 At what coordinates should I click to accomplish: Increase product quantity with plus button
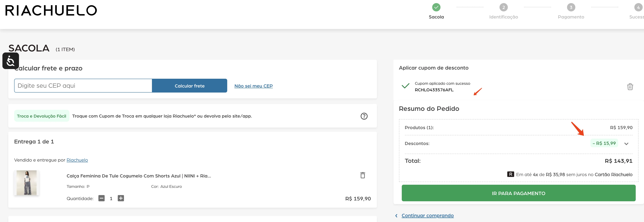pyautogui.click(x=121, y=198)
